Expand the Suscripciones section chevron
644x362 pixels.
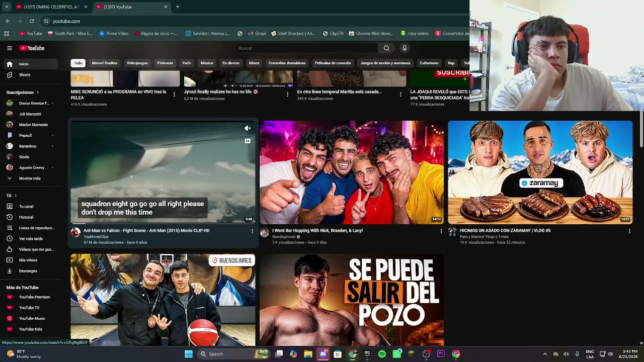37,93
